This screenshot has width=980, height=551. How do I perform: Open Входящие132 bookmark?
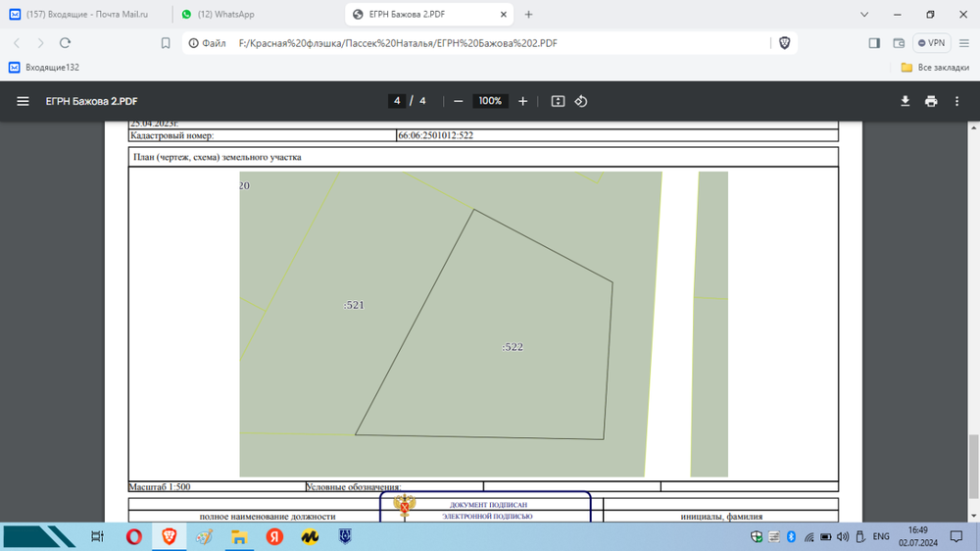[x=44, y=67]
